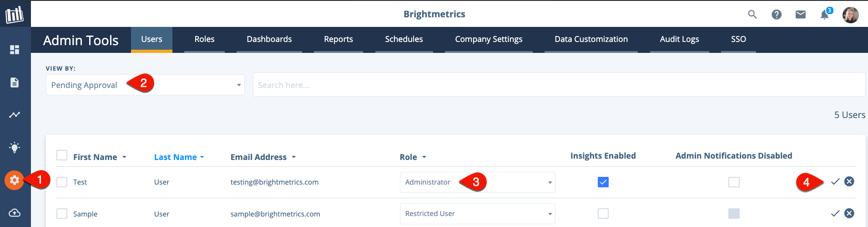868x227 pixels.
Task: Open the Insights lightbulb sidebar icon
Action: point(15,147)
